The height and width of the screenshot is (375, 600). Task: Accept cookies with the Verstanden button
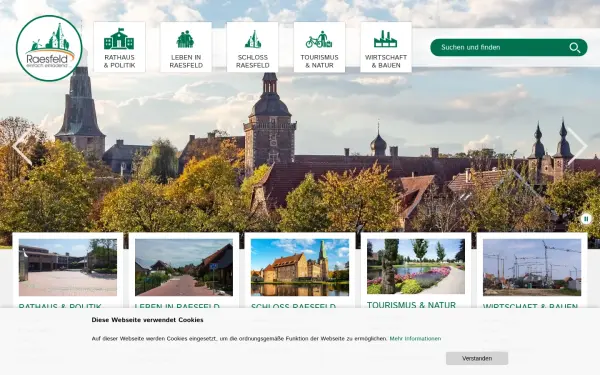(x=477, y=359)
